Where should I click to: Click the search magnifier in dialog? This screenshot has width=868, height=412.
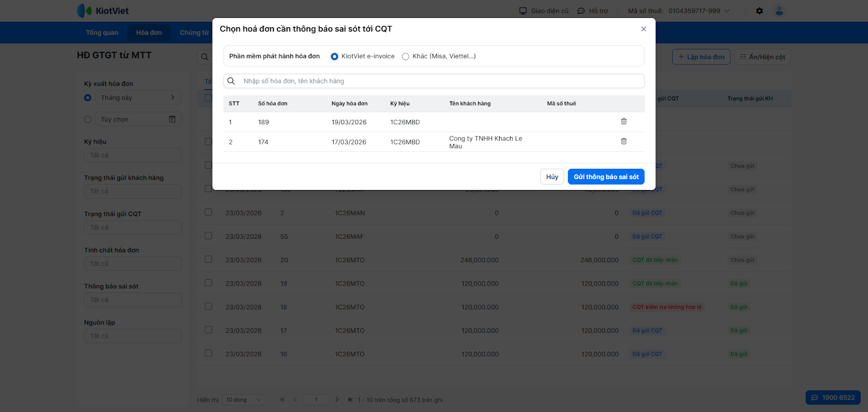pyautogui.click(x=231, y=81)
